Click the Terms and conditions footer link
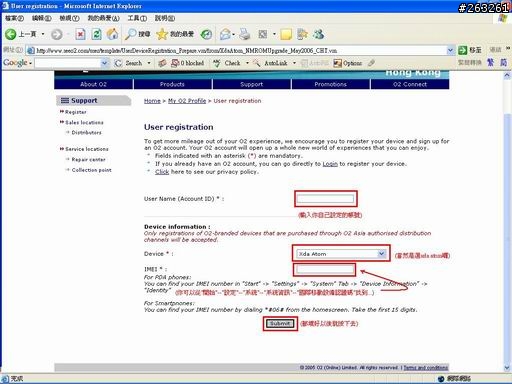The image size is (512, 384). pos(426,367)
